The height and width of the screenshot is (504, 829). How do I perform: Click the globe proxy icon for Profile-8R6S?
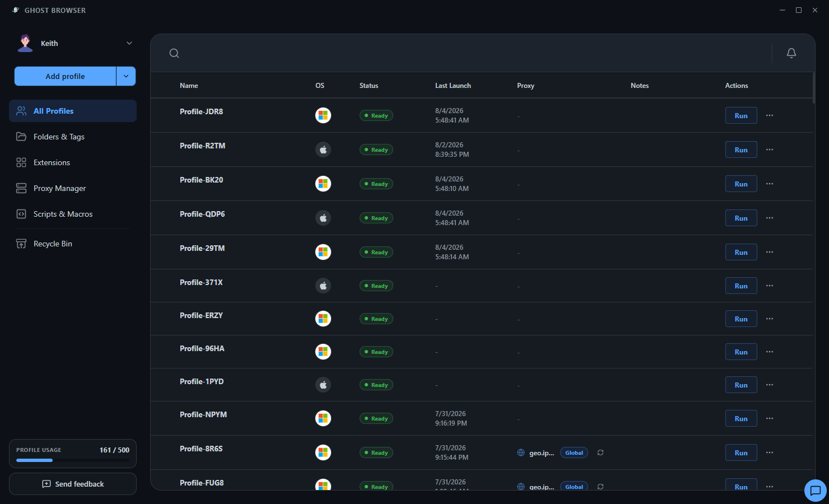point(521,452)
